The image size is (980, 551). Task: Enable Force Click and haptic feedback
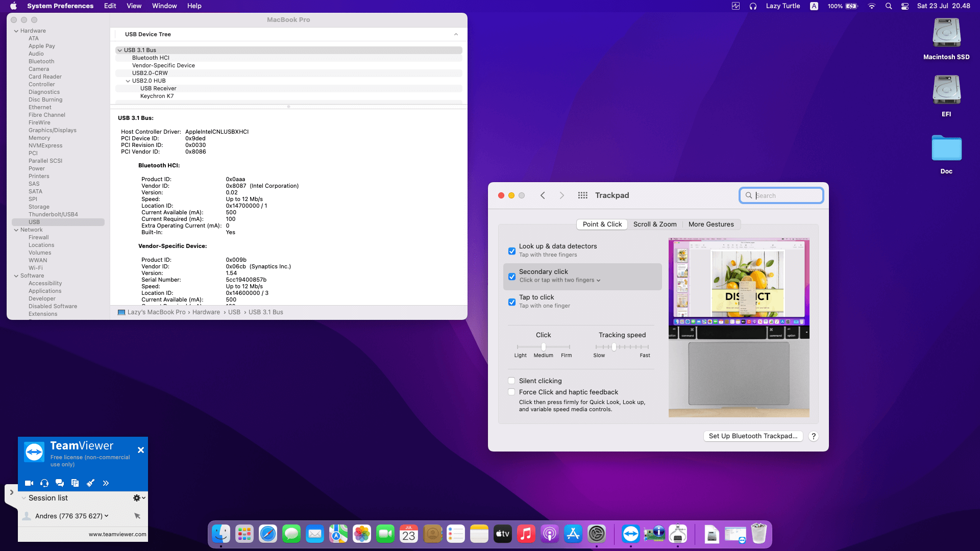pyautogui.click(x=511, y=392)
